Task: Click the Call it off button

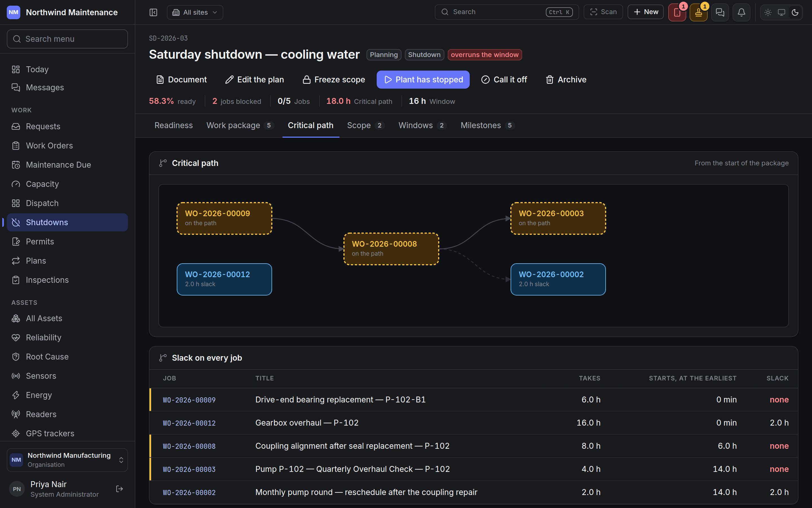Action: [504, 80]
